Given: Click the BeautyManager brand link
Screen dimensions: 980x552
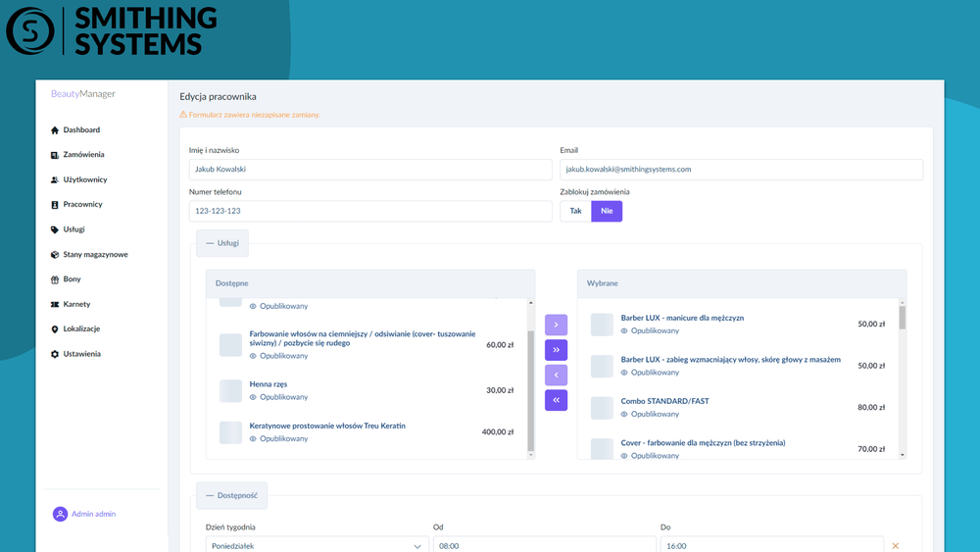Looking at the screenshot, I should click(83, 94).
